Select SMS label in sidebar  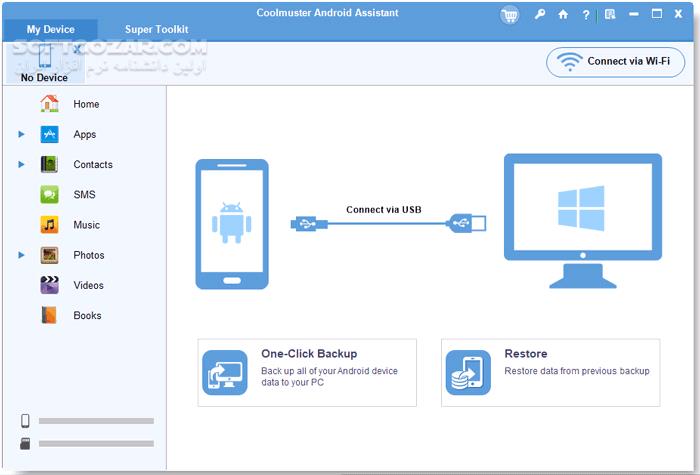click(x=84, y=195)
